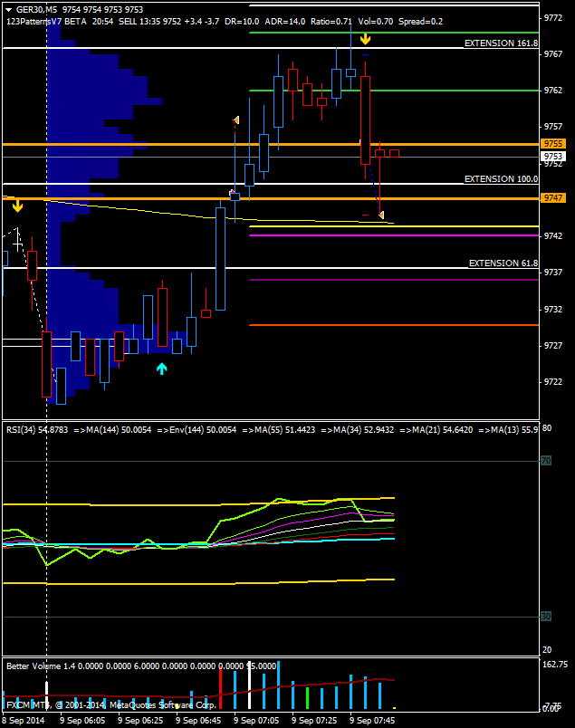Click the EXTENSION 161.8 label

(501, 43)
